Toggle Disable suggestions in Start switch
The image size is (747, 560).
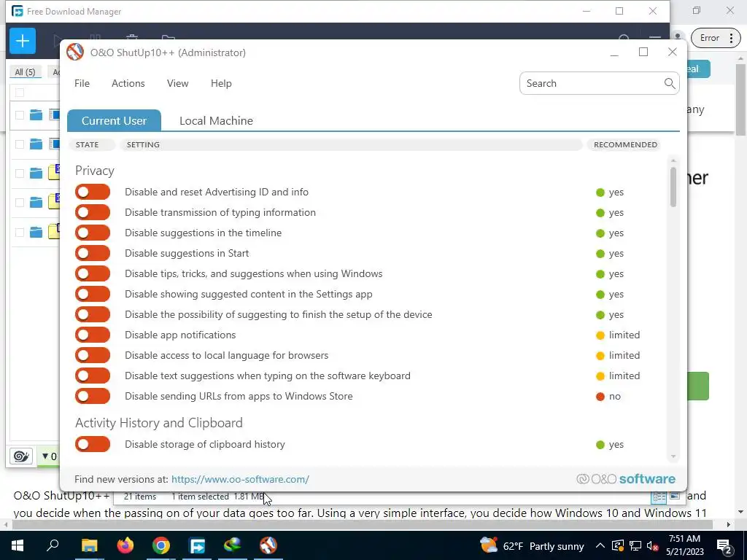click(93, 253)
